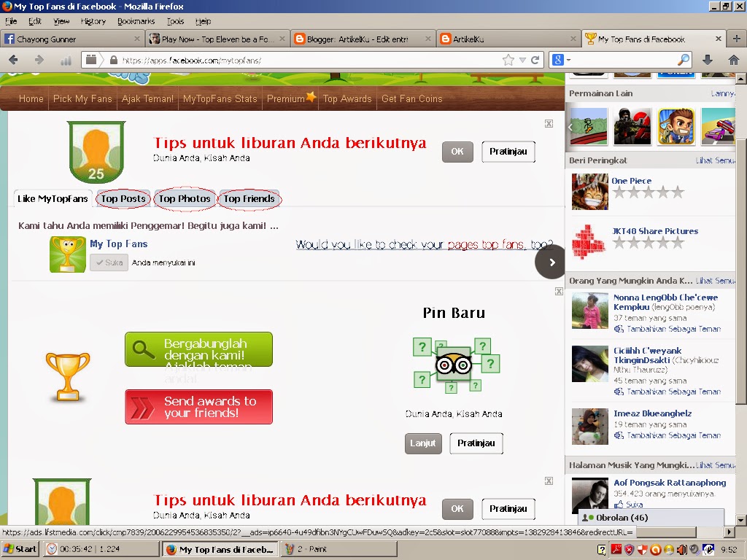The height and width of the screenshot is (560, 747).
Task: Open the pages top fans link
Action: coord(485,244)
